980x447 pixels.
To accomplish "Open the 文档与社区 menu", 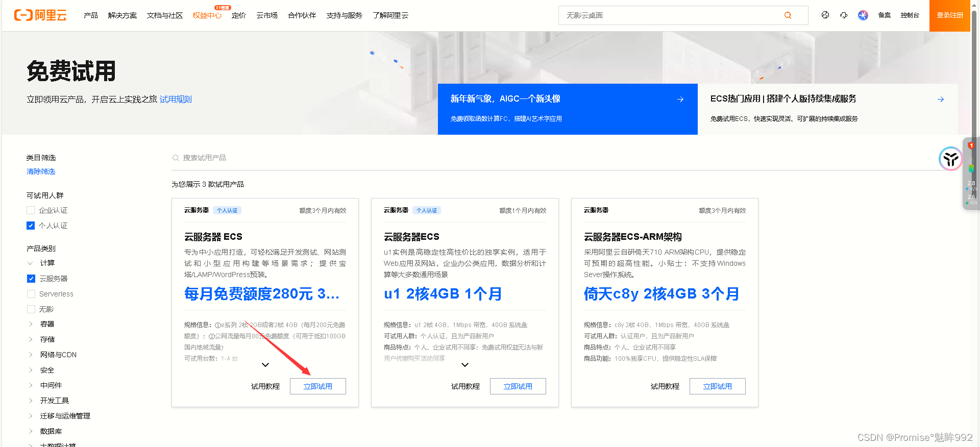I will pyautogui.click(x=165, y=15).
